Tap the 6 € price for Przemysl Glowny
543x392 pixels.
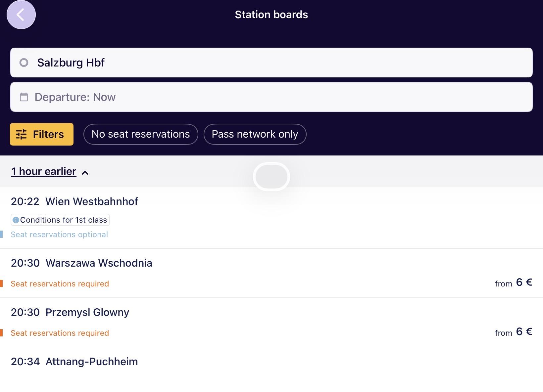coord(523,332)
